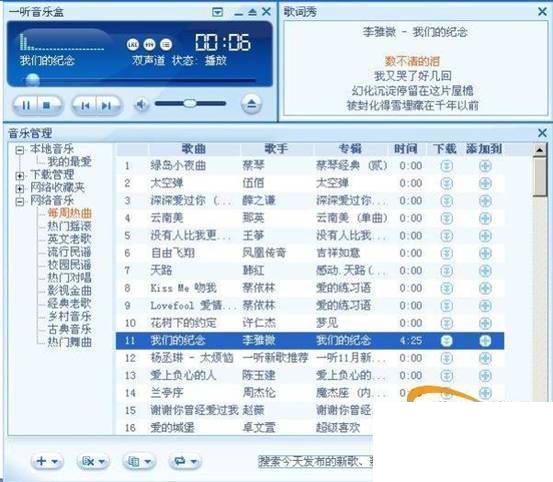Open the player menu dropdown in title bar
The width and height of the screenshot is (553, 482).
218,13
